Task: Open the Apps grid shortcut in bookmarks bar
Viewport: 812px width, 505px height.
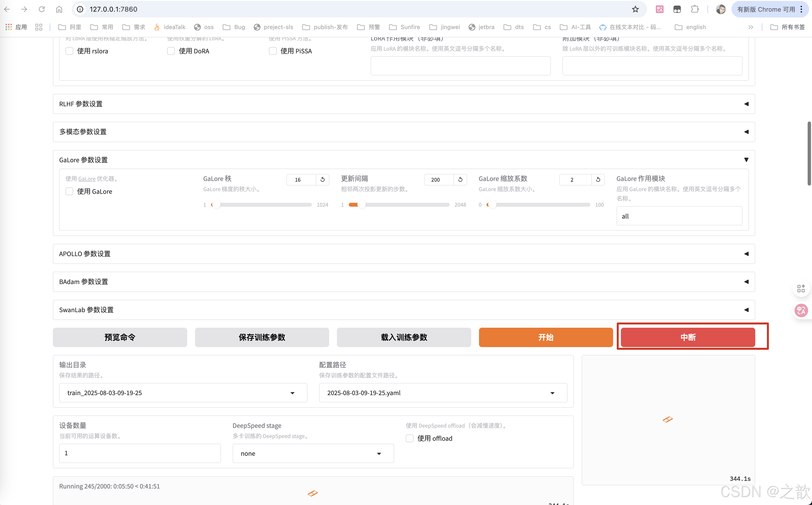Action: 16,27
